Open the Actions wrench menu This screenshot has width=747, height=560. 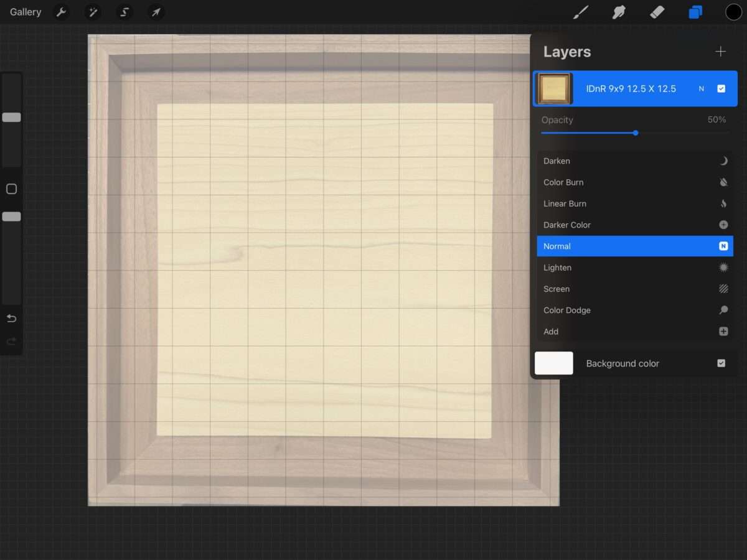point(61,12)
